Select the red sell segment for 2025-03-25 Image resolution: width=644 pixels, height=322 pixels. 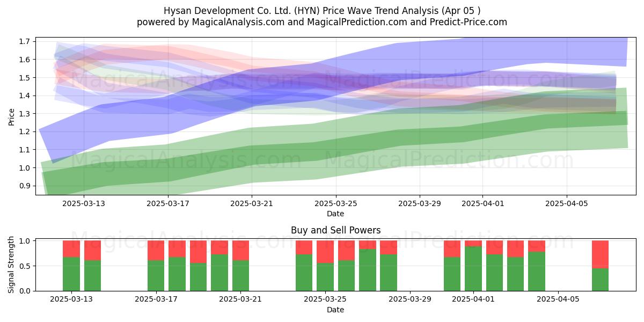(325, 252)
